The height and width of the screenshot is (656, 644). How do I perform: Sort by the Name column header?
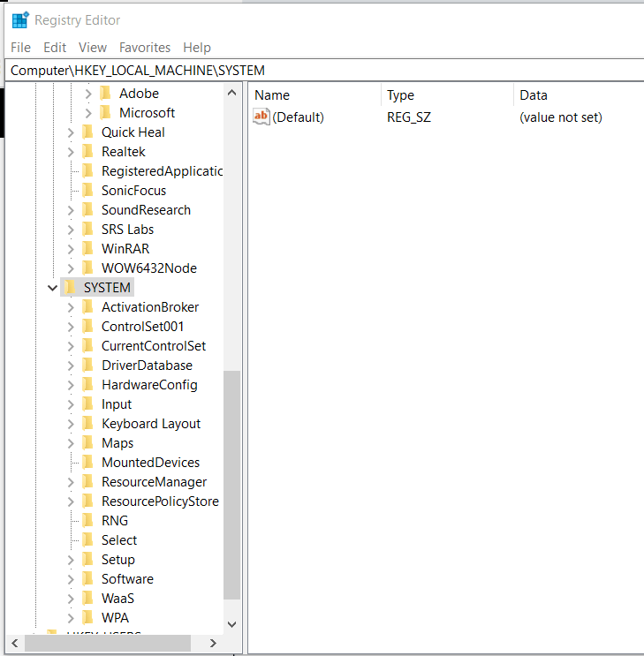315,95
